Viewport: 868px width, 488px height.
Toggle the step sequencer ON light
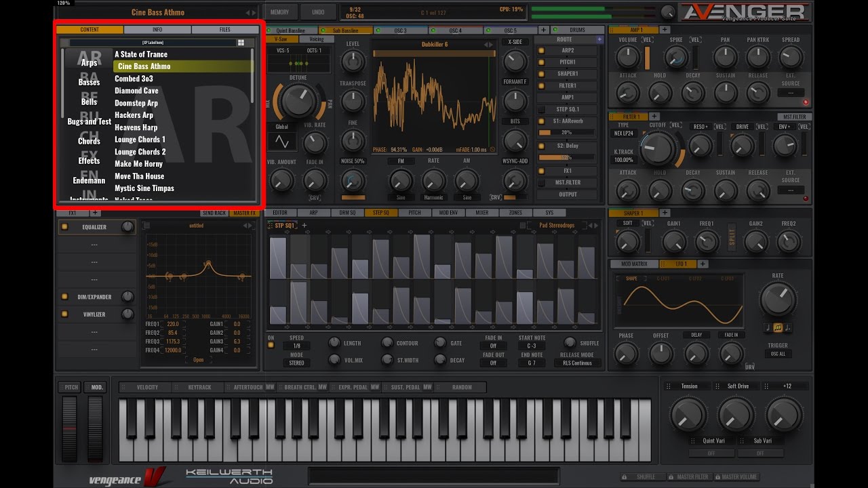click(x=271, y=345)
